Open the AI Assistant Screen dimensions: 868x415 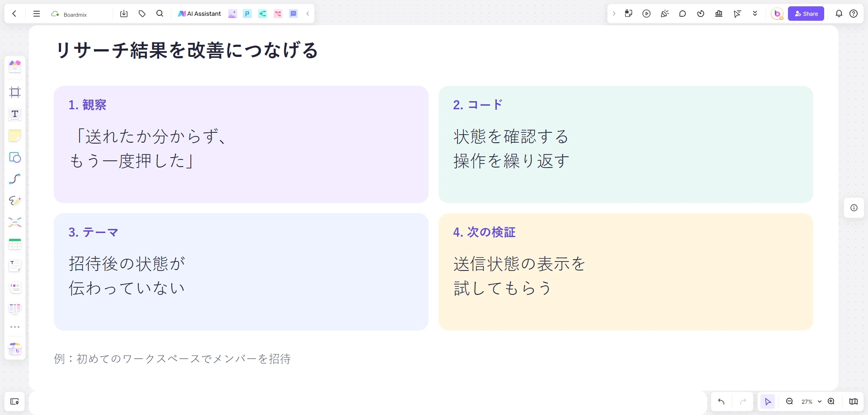199,14
